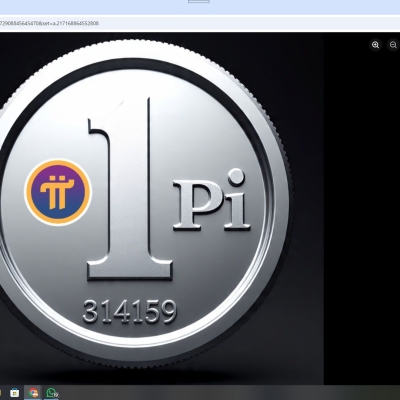Screen dimensions: 400x400
Task: Click the large numeral 1 on coin
Action: point(129,189)
